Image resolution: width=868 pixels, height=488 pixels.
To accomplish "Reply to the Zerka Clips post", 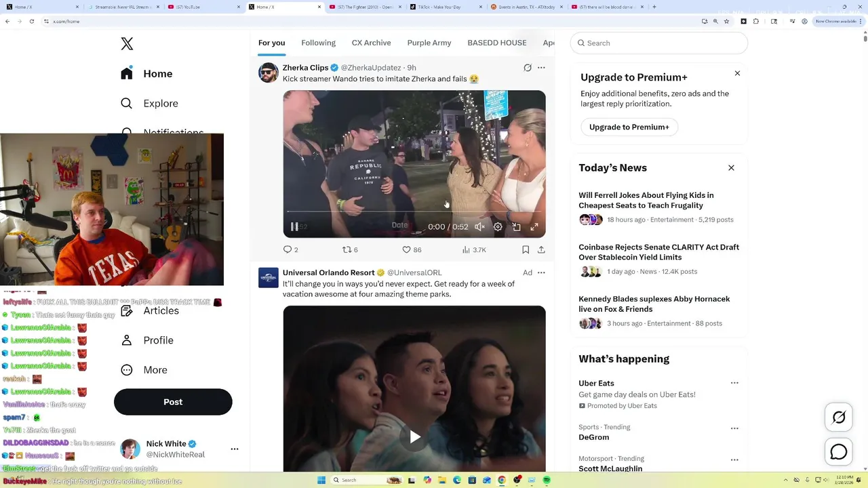I will pos(291,249).
